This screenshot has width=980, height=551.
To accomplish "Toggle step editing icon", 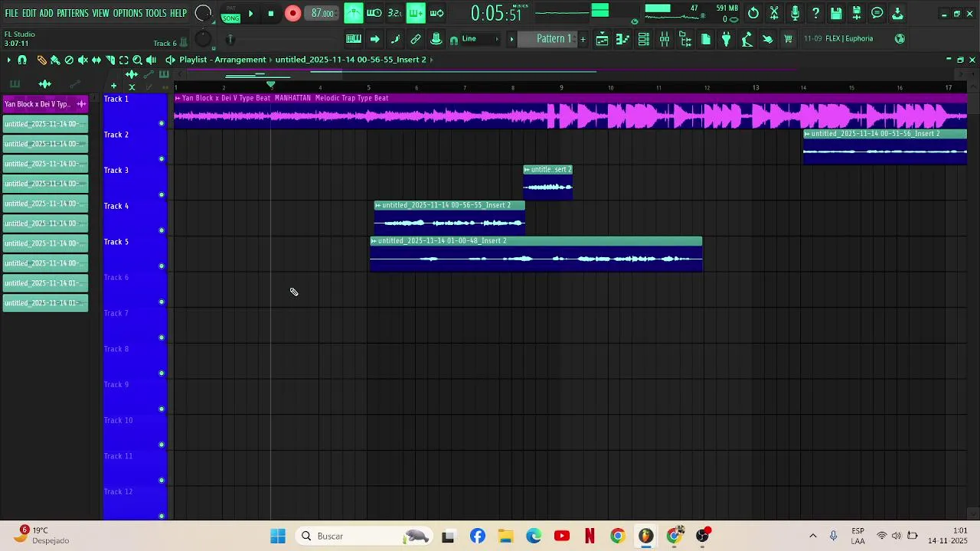I will tap(395, 39).
